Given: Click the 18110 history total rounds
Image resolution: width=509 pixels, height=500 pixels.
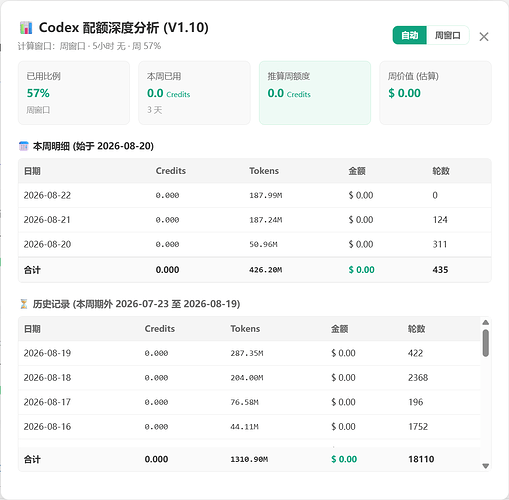Looking at the screenshot, I should pos(421,459).
